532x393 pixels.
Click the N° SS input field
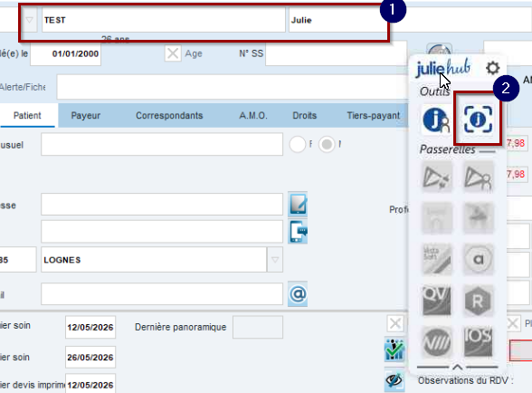pyautogui.click(x=336, y=53)
